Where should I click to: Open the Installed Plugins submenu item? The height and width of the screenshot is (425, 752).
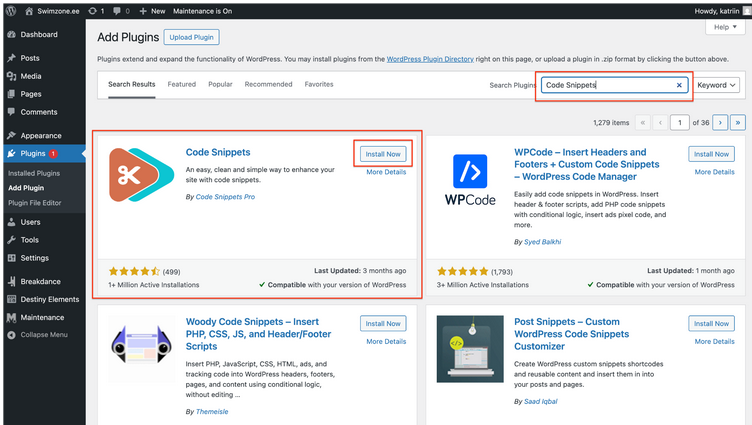tap(34, 173)
